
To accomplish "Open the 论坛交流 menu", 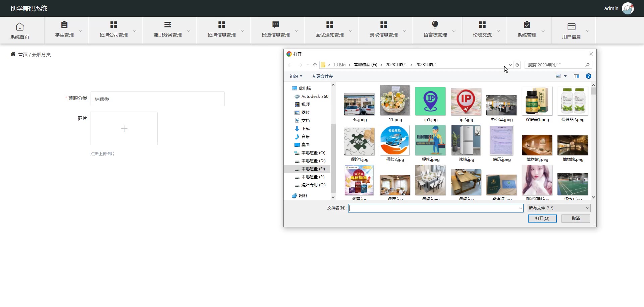I will pyautogui.click(x=485, y=30).
